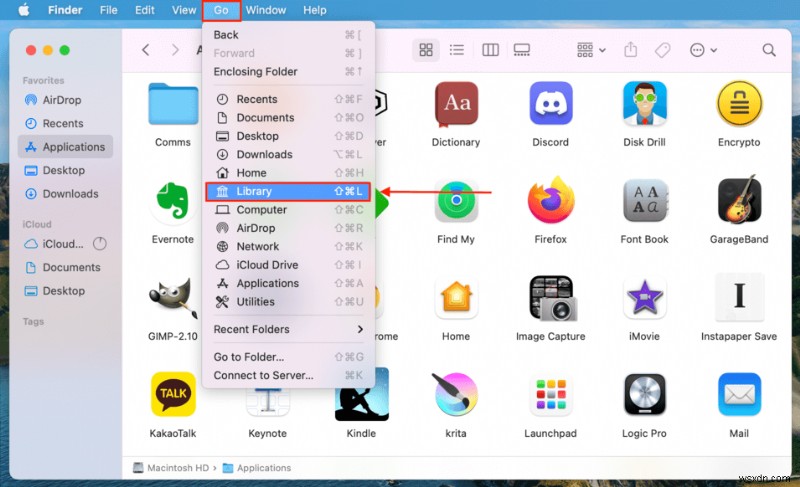
Task: Select iCloud Drive in the sidebar
Action: [x=55, y=244]
